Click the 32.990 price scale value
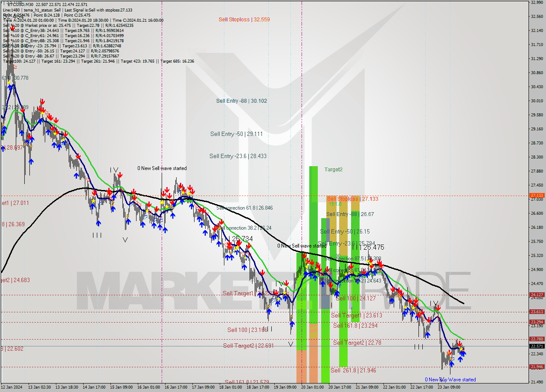The image size is (546, 392). [x=537, y=2]
